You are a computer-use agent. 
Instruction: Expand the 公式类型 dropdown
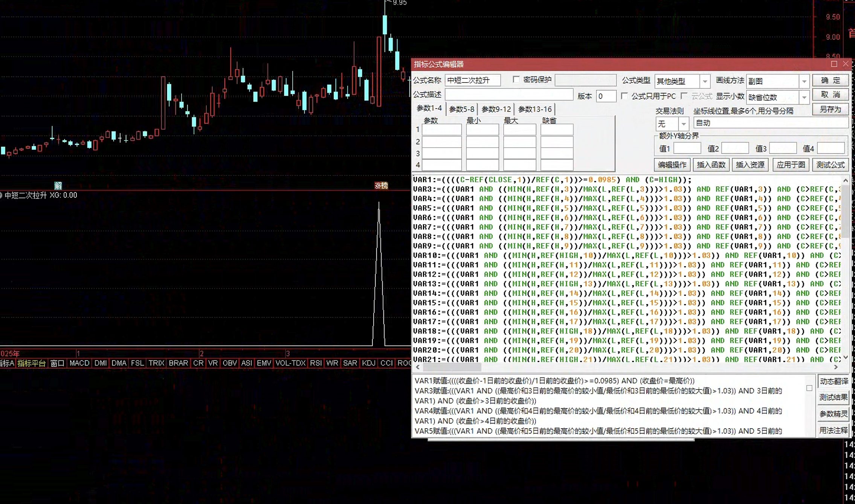pos(705,81)
